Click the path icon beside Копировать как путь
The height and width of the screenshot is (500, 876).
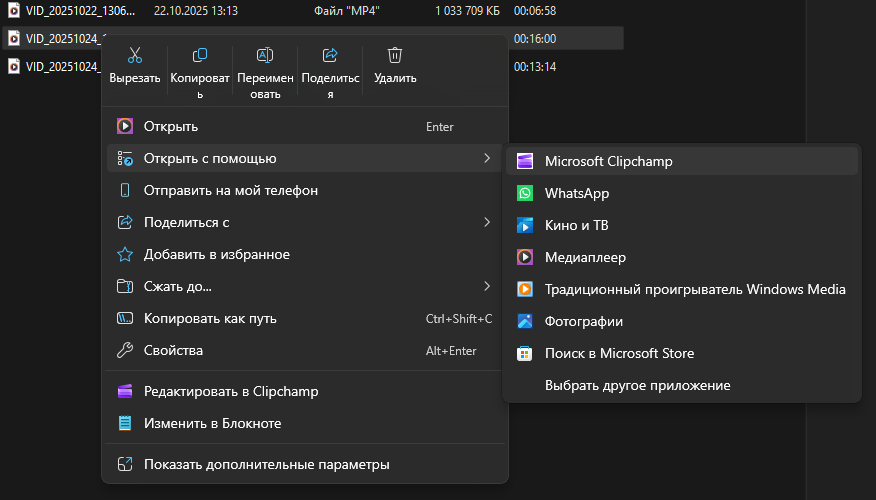point(125,318)
